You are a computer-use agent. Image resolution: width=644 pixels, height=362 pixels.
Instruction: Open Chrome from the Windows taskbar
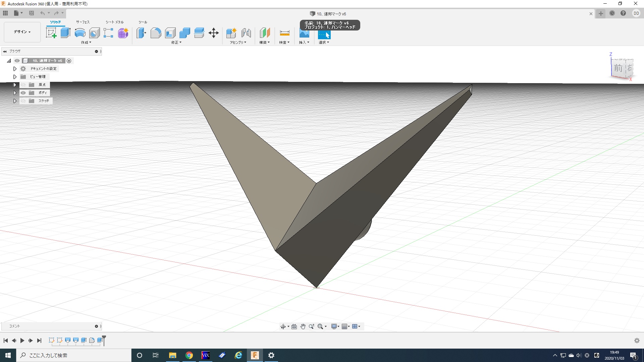click(x=189, y=355)
